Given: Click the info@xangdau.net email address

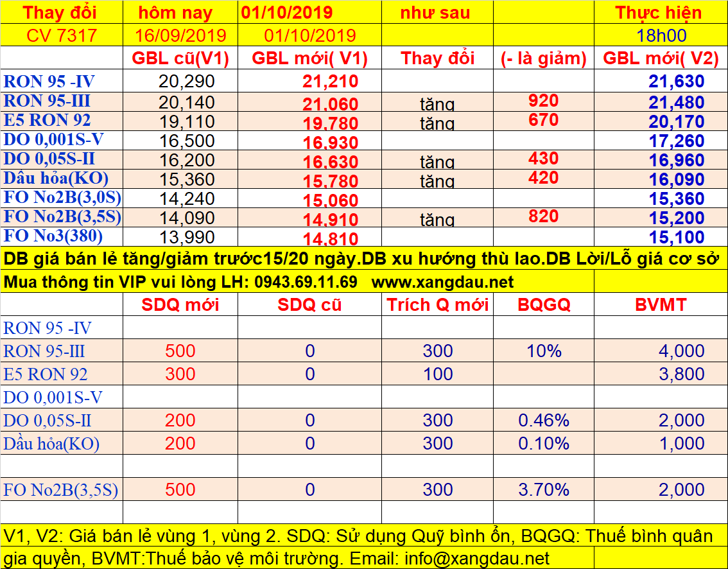Looking at the screenshot, I should (x=477, y=558).
